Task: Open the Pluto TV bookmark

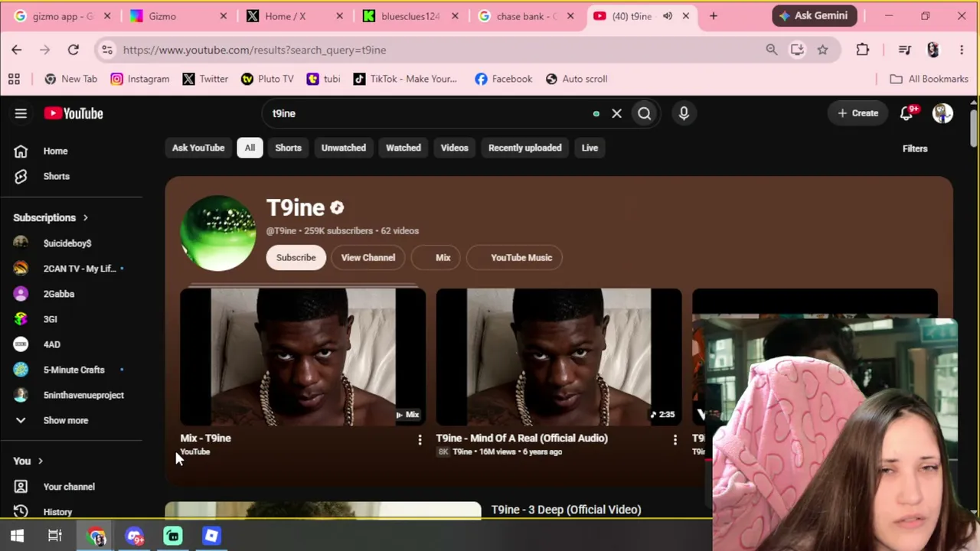Action: coord(267,79)
